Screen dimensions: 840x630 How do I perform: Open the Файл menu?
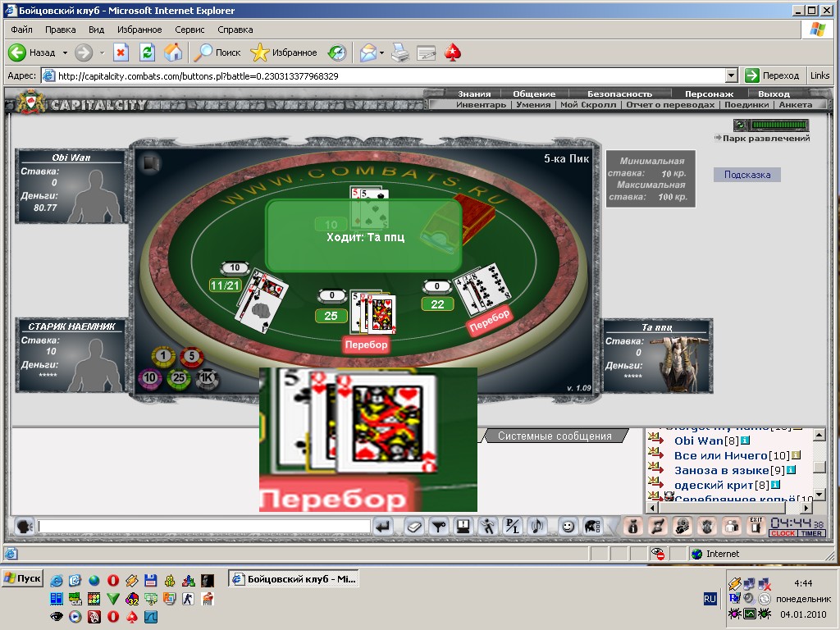pos(21,30)
